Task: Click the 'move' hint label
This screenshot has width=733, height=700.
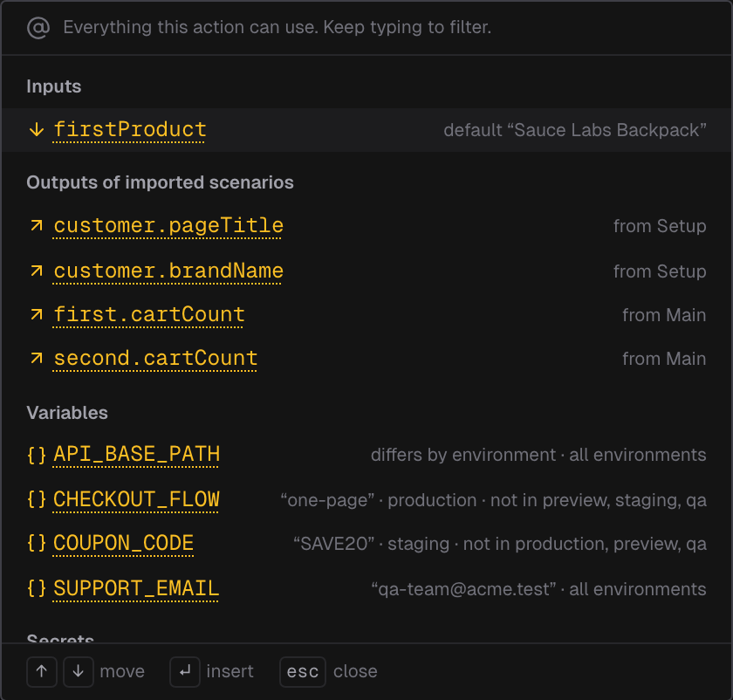Action: (122, 671)
